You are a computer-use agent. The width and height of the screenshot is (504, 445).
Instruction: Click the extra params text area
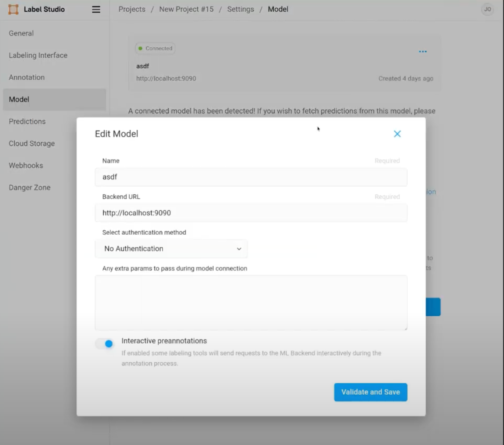(251, 303)
